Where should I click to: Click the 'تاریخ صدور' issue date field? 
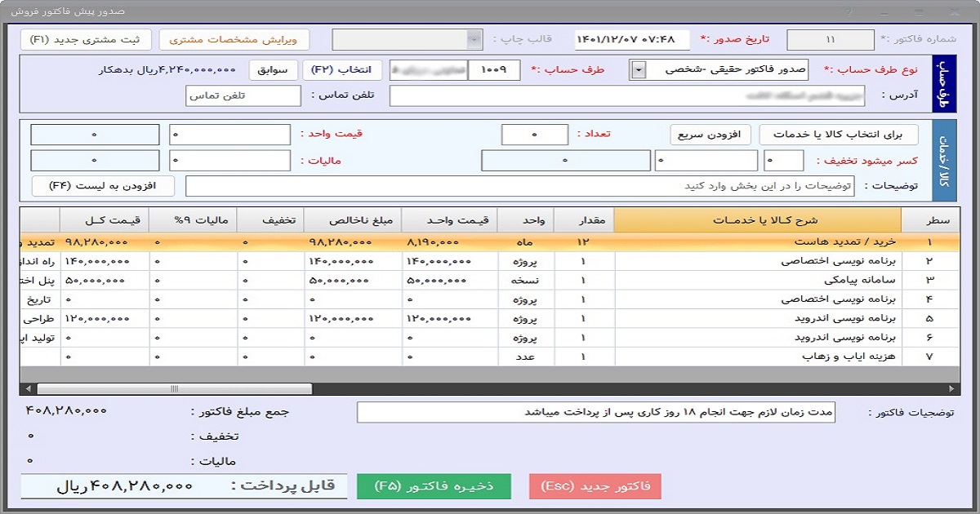pos(632,39)
